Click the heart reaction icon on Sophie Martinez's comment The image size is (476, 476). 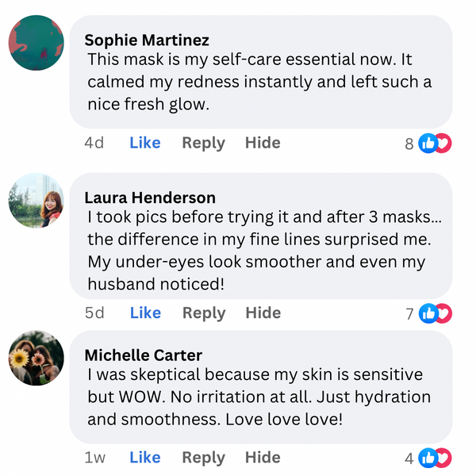(443, 144)
